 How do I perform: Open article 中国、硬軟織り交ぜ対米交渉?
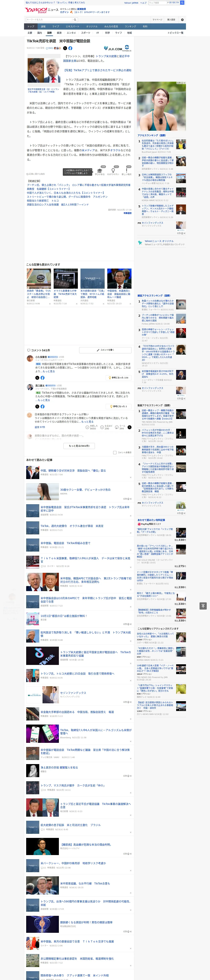73,471
